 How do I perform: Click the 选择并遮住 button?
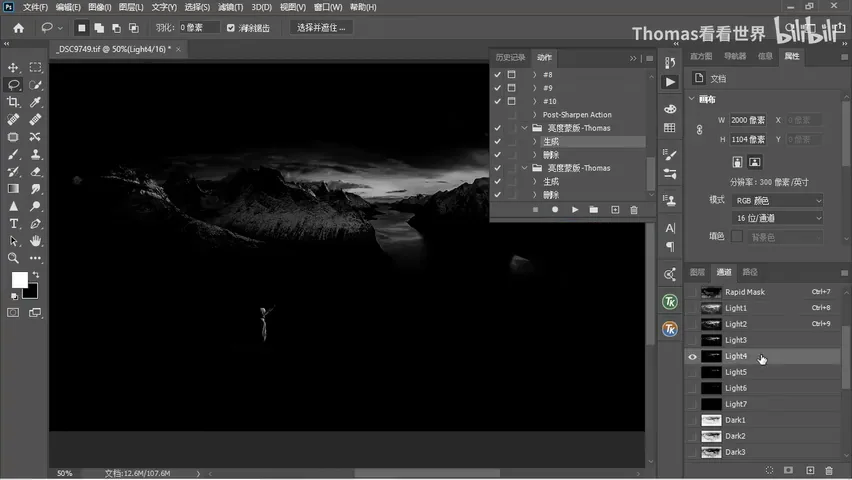click(321, 28)
